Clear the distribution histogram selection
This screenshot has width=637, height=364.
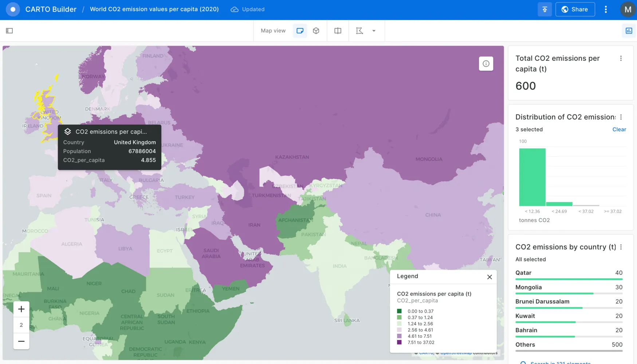[619, 130]
